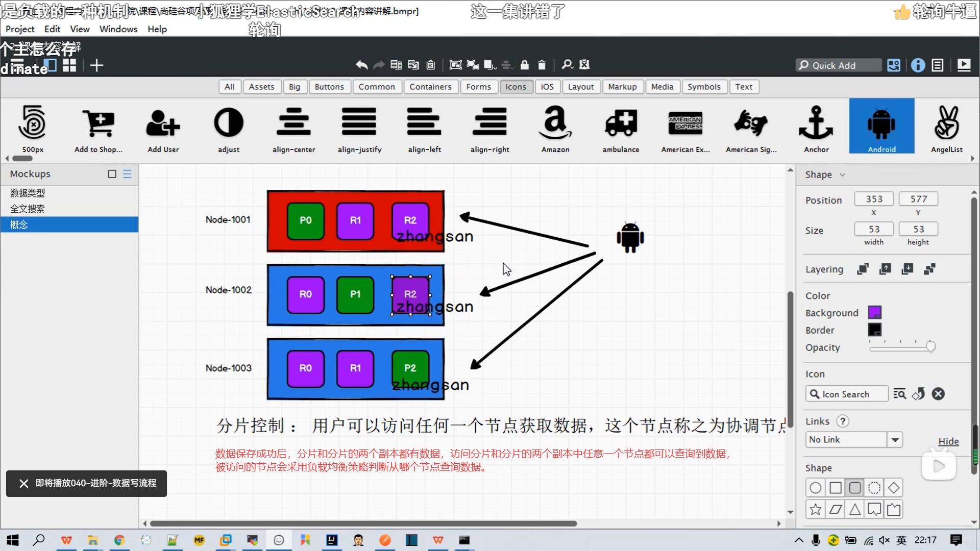Screen dimensions: 980x551
Task: Open the zoom magnifier dropdown
Action: pyautogui.click(x=568, y=65)
